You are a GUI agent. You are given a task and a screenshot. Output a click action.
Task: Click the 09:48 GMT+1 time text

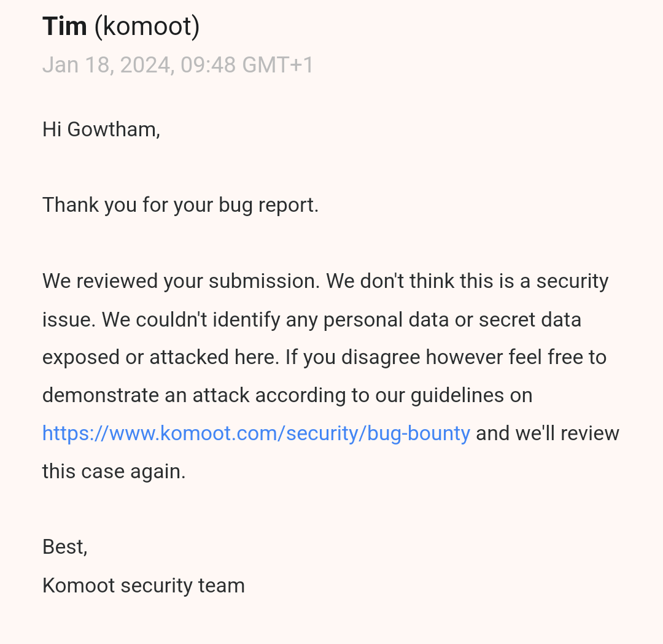247,65
